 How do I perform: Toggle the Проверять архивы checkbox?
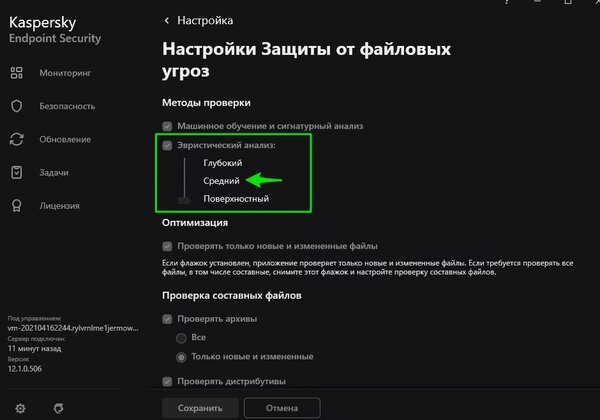coord(167,319)
